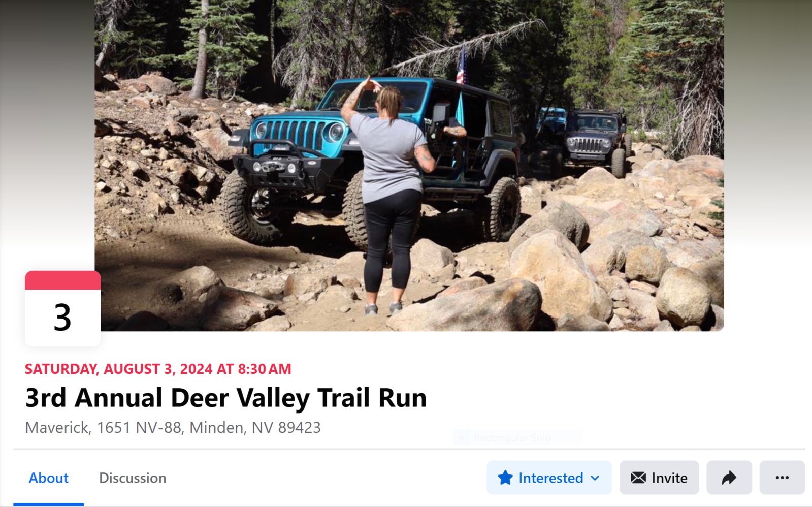
Task: Click the red header of the calendar icon
Action: point(62,280)
